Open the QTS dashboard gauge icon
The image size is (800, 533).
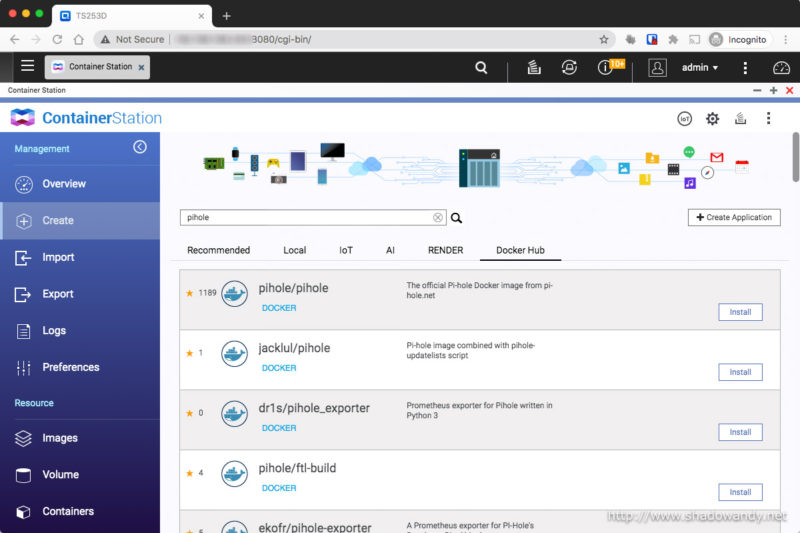click(x=781, y=67)
